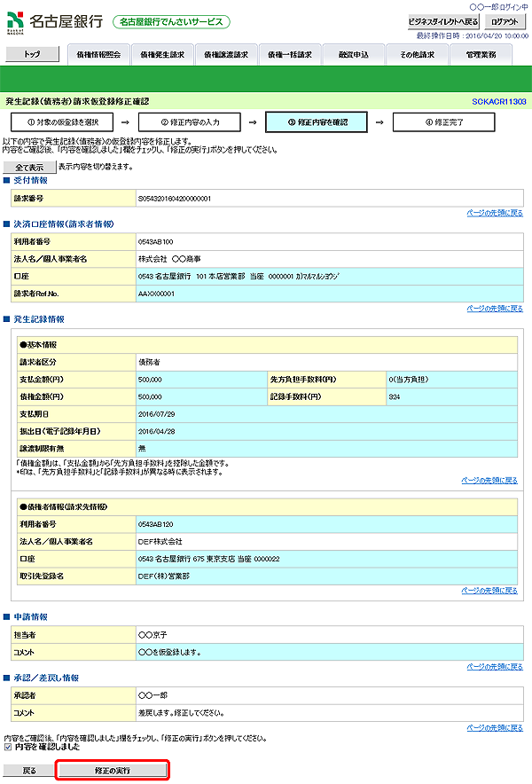Viewport: 532px width, 784px height.
Task: Switch to the その他請求 tab
Action: point(417,54)
